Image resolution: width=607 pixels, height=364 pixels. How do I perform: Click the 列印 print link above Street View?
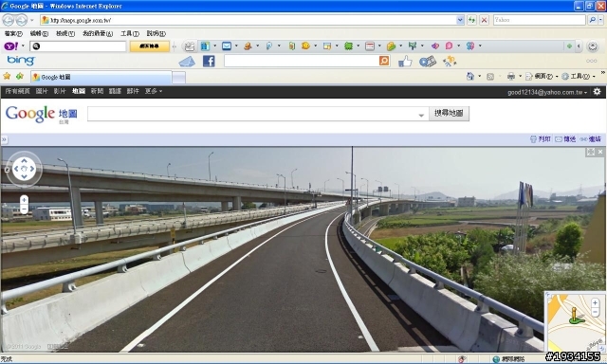pos(541,139)
